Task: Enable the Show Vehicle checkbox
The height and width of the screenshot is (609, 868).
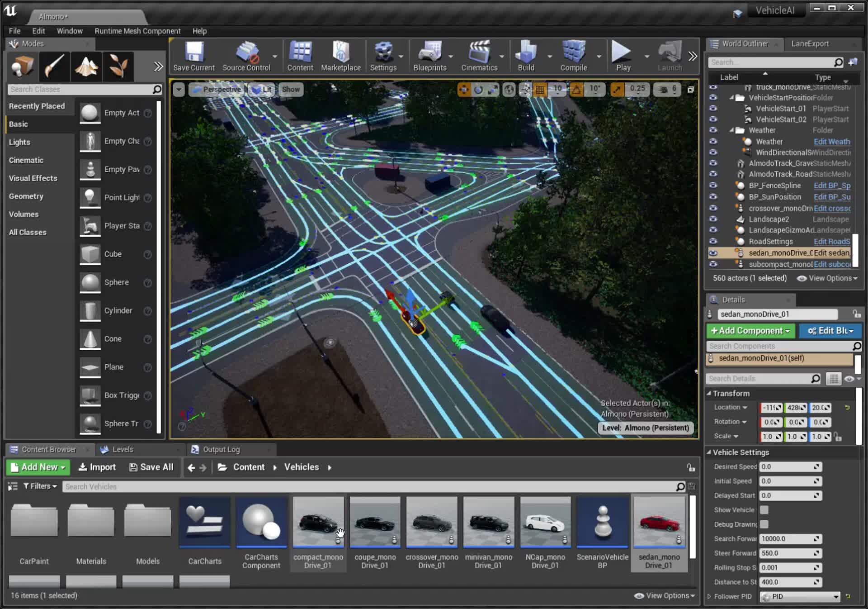Action: point(764,510)
